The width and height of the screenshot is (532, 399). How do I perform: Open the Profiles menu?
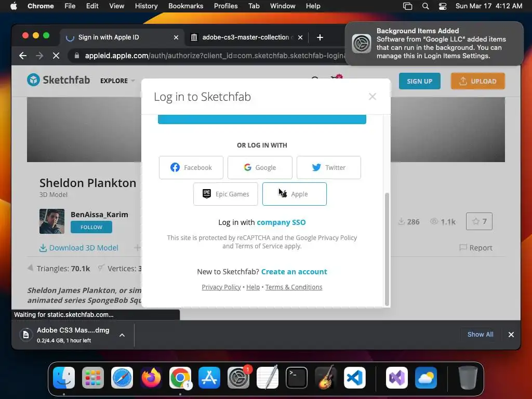point(225,6)
